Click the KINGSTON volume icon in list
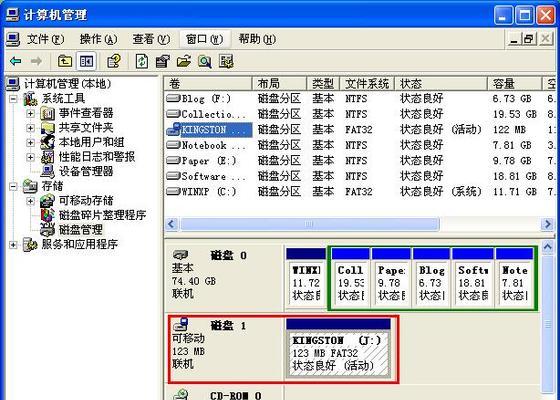The height and width of the screenshot is (400, 560). pyautogui.click(x=174, y=130)
